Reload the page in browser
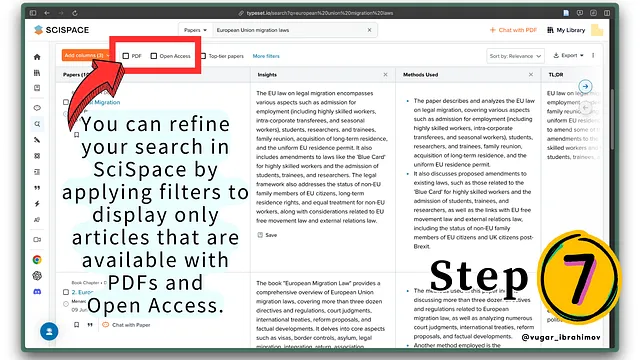The image size is (640, 360). point(75,13)
